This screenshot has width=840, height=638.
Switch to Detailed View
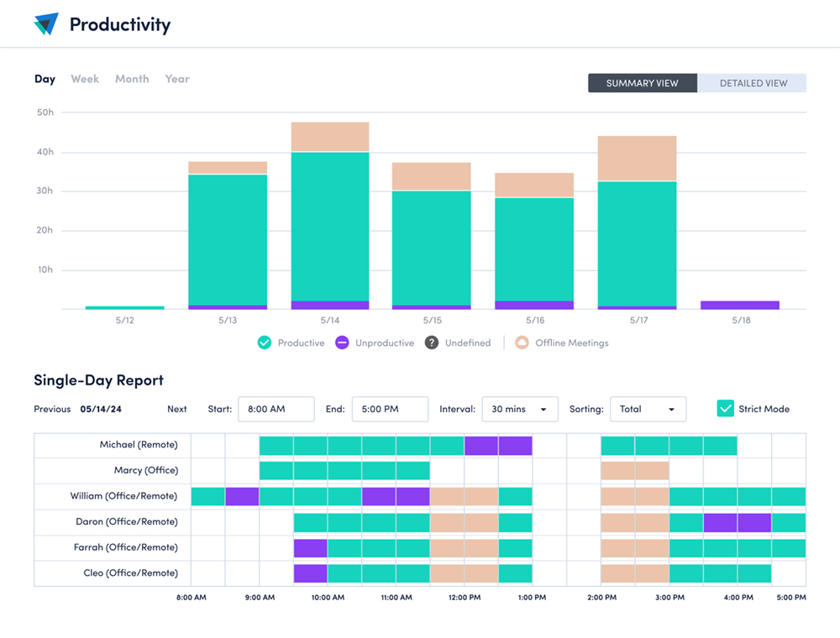point(753,83)
